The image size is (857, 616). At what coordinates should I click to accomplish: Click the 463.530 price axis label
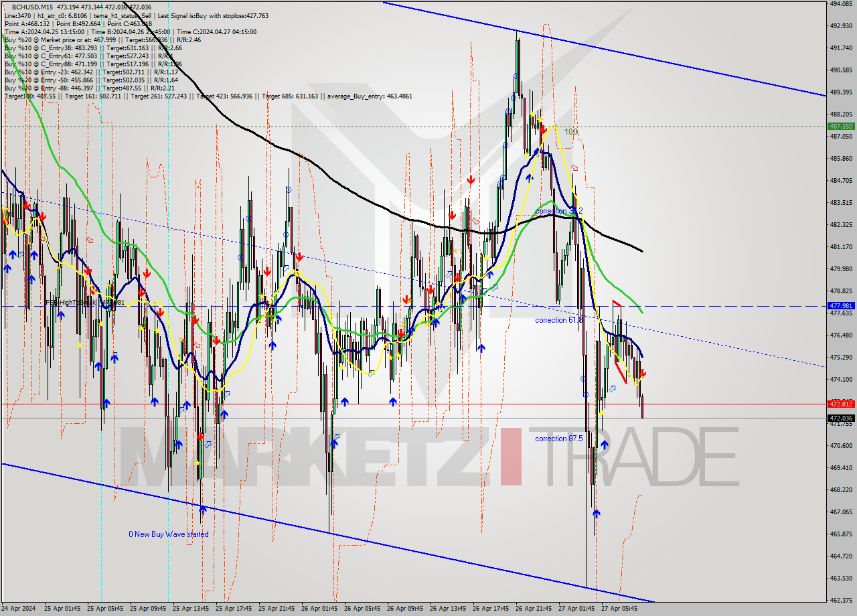point(842,579)
